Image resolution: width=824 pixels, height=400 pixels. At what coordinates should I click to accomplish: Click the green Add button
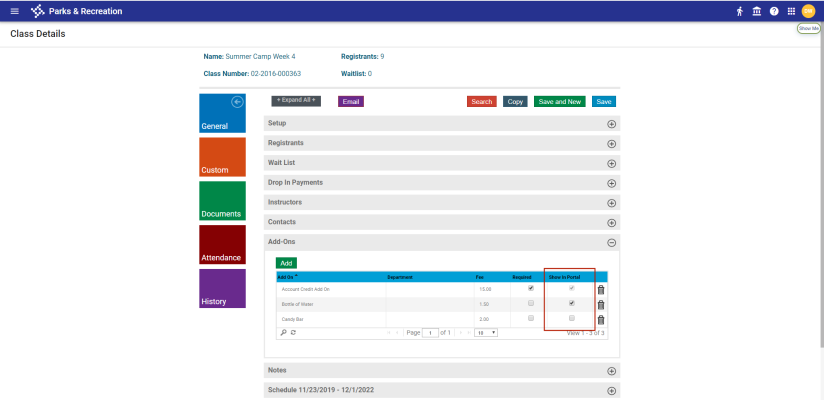[x=286, y=263]
